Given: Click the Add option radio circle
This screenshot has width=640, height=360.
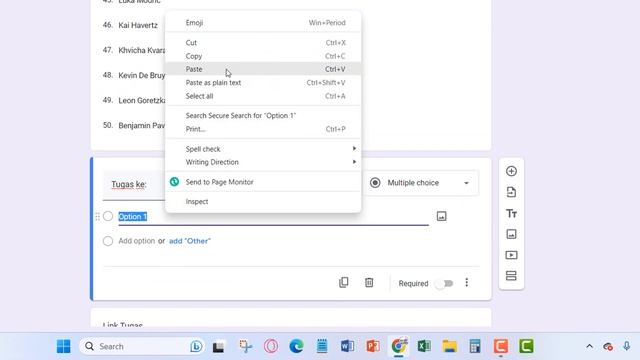Looking at the screenshot, I should click(x=108, y=241).
